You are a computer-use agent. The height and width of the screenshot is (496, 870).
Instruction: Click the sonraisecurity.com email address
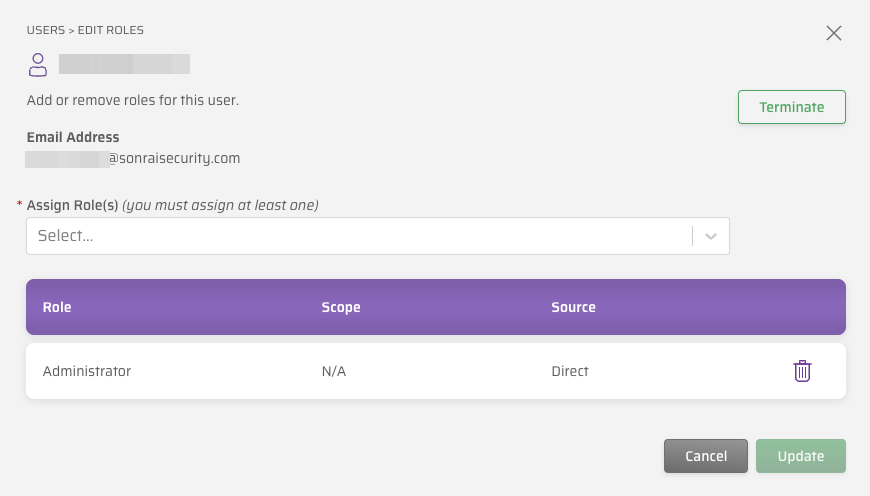(x=174, y=158)
